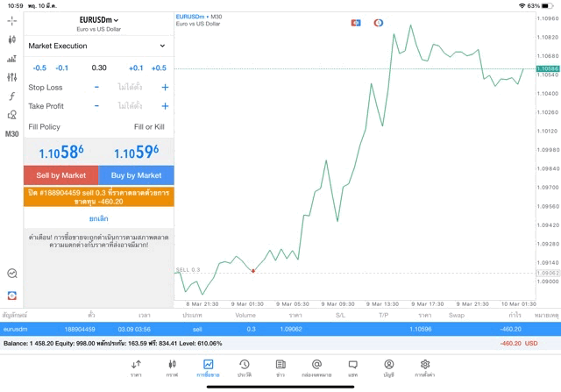Tap the Balance and Equity summary line

[113, 343]
